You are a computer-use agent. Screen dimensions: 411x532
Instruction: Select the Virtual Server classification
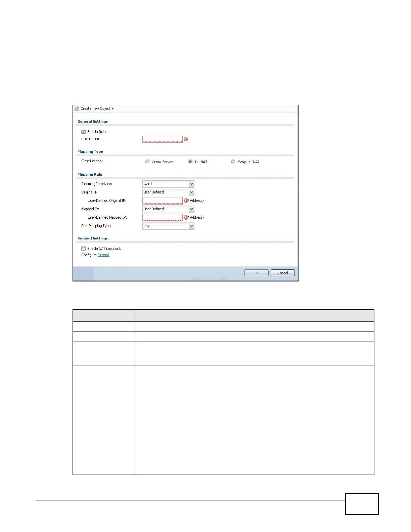pyautogui.click(x=147, y=162)
